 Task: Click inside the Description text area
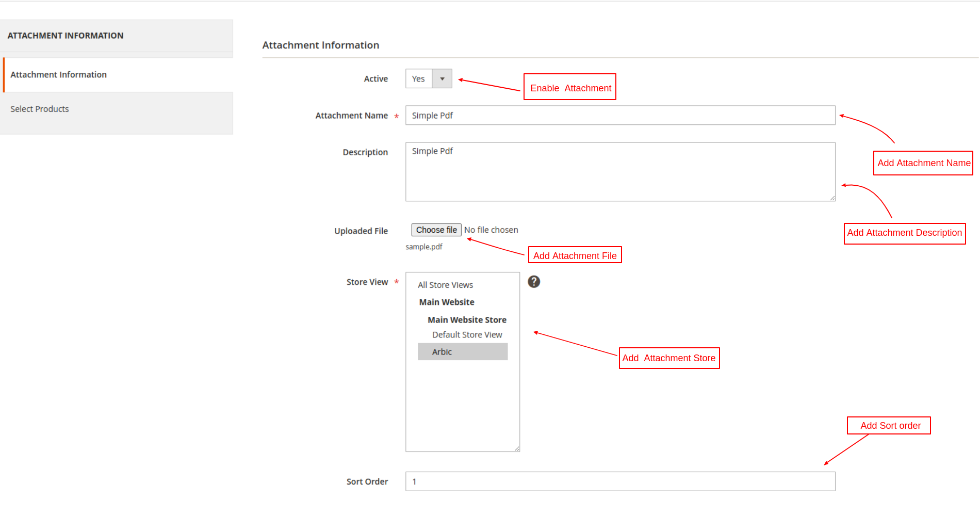point(620,172)
